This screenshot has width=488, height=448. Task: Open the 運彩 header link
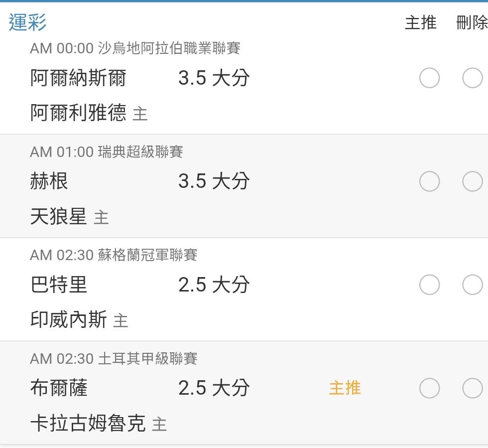(28, 22)
